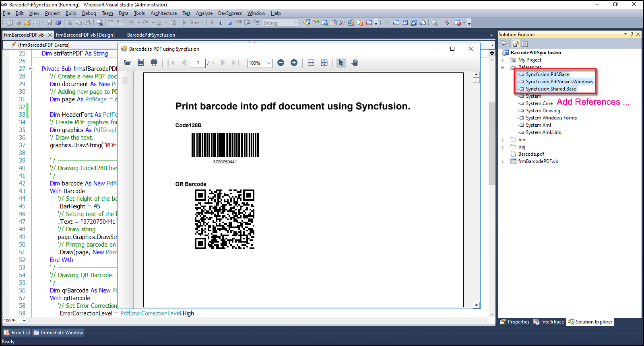Screen dimensions: 644x346
Task: Open the Start button dropdown arrow
Action: [x=202, y=23]
